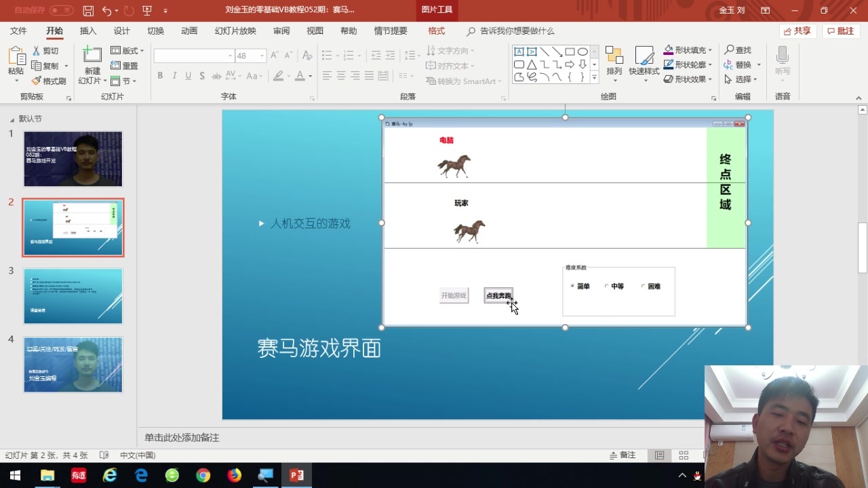This screenshot has height=488, width=868.
Task: Click the Share (共享) button
Action: click(797, 31)
